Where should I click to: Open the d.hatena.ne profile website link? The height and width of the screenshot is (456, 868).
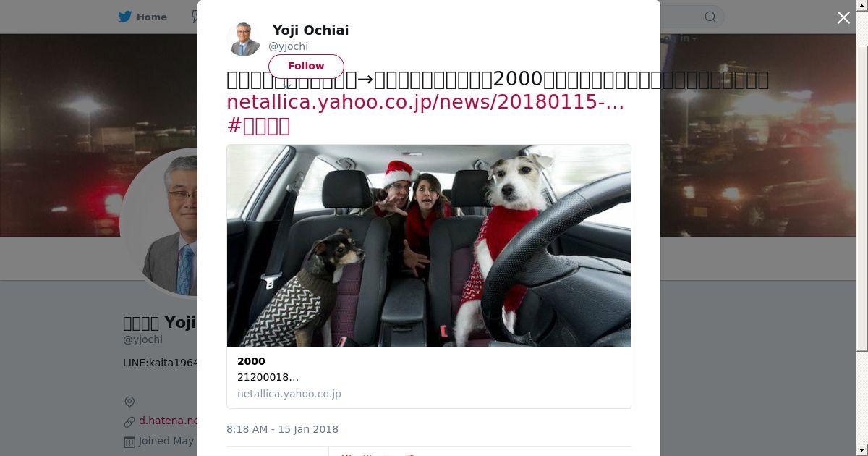click(x=168, y=421)
